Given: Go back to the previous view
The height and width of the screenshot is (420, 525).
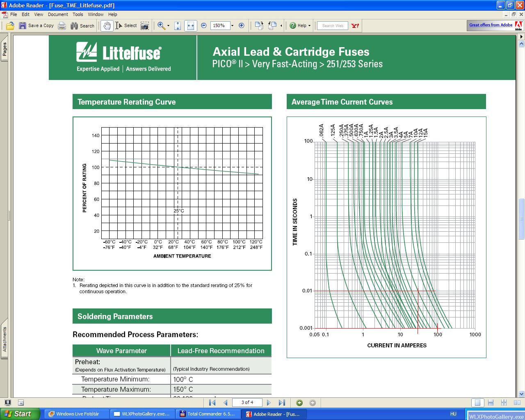Looking at the screenshot, I should pos(299,403).
